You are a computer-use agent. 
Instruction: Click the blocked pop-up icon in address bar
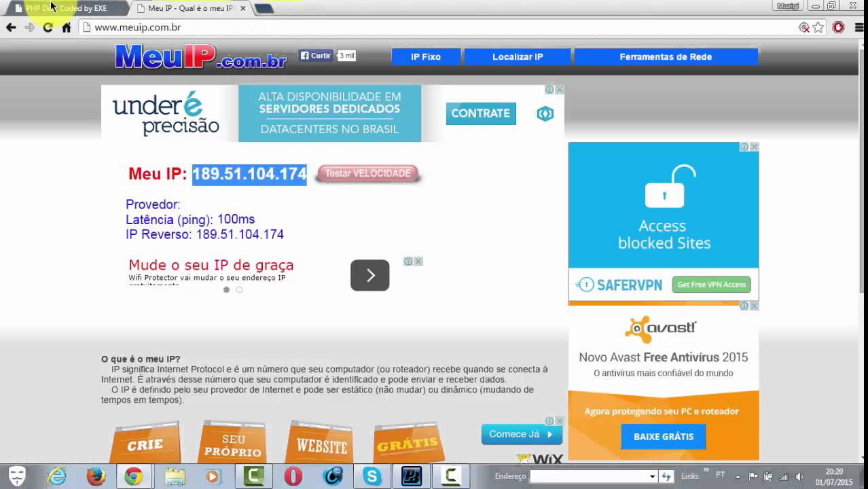click(804, 27)
